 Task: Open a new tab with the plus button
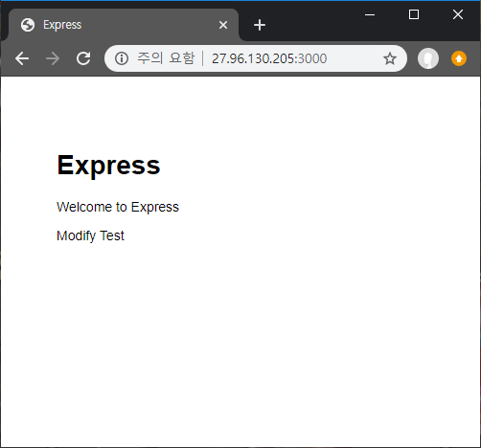[x=260, y=25]
